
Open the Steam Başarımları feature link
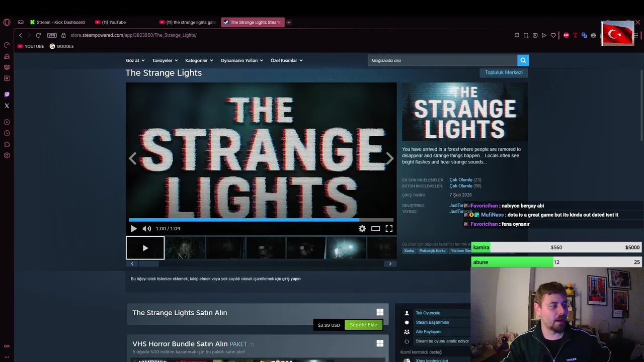(x=432, y=322)
